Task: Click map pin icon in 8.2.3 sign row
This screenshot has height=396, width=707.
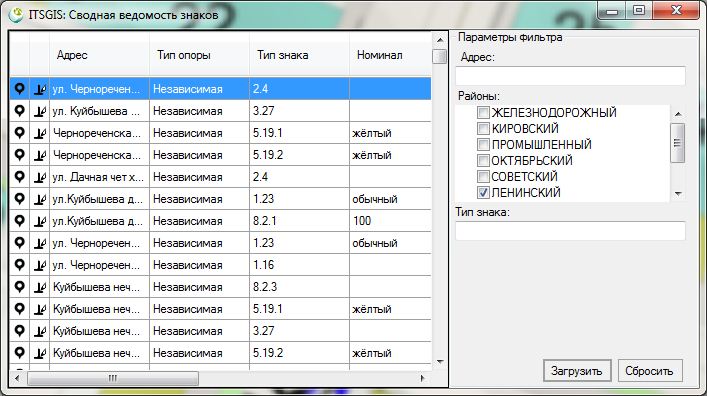Action: pyautogui.click(x=19, y=286)
